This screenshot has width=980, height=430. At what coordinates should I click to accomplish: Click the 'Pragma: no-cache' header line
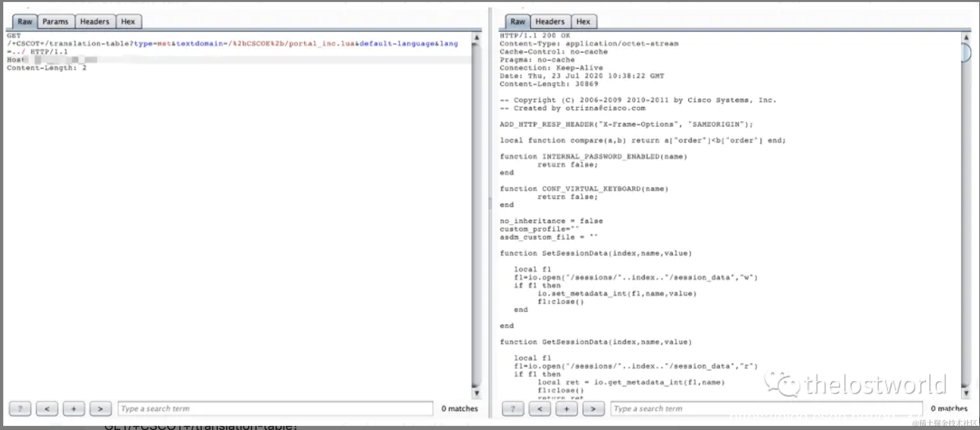(x=537, y=60)
